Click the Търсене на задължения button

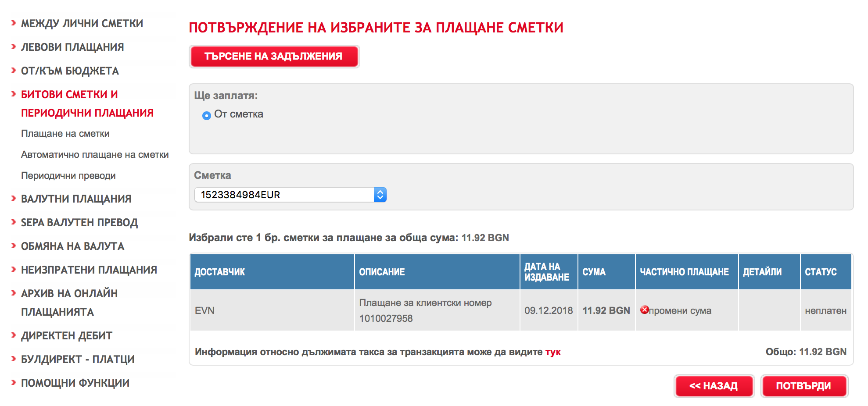pos(274,56)
